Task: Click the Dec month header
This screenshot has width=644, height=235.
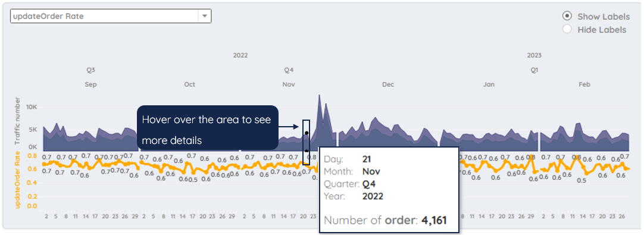Action: coord(388,84)
